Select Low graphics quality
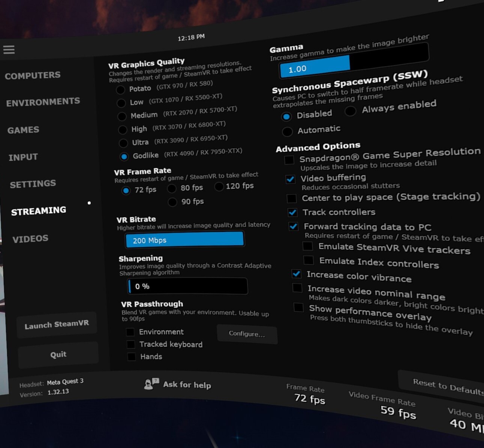The image size is (484, 448). point(121,103)
